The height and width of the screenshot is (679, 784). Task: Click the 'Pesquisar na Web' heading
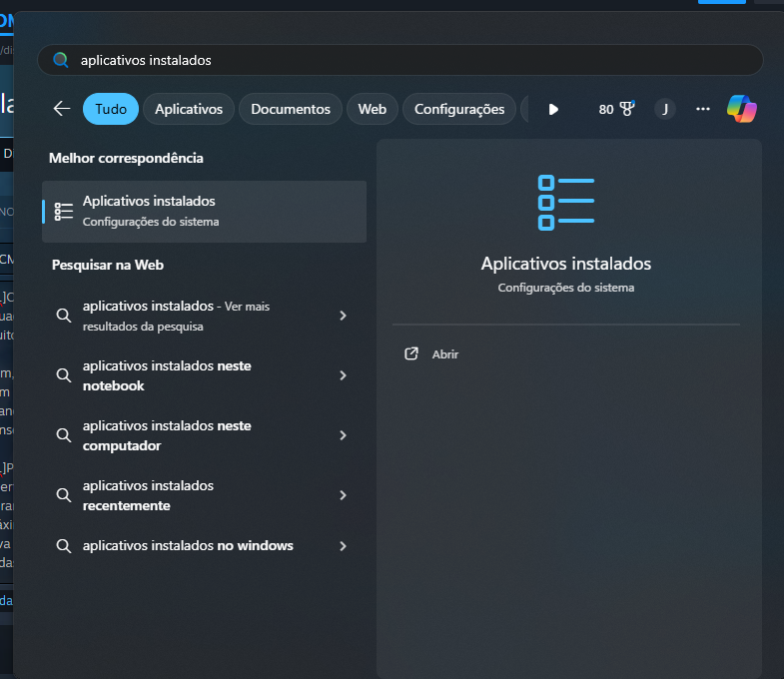[x=108, y=265]
